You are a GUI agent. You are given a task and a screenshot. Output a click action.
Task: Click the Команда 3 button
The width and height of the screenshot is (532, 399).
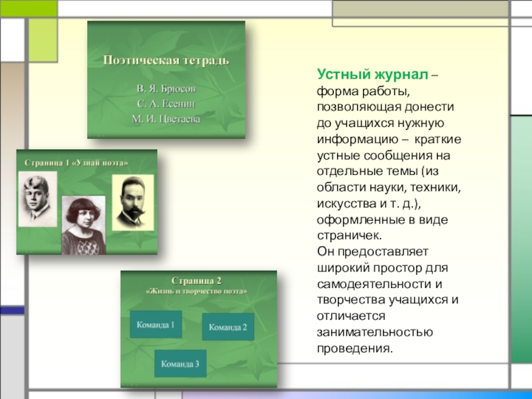coord(180,364)
